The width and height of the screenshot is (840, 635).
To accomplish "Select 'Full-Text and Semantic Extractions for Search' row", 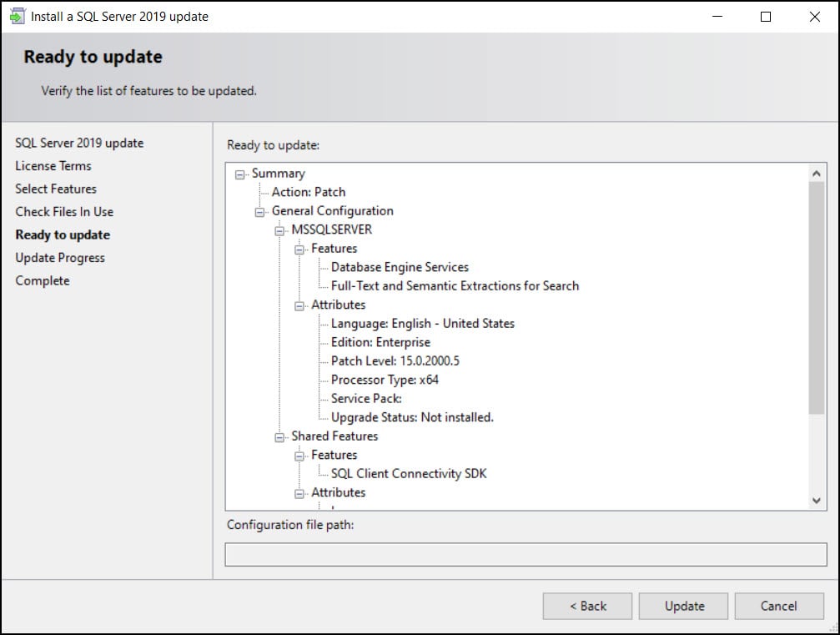I will tap(455, 286).
